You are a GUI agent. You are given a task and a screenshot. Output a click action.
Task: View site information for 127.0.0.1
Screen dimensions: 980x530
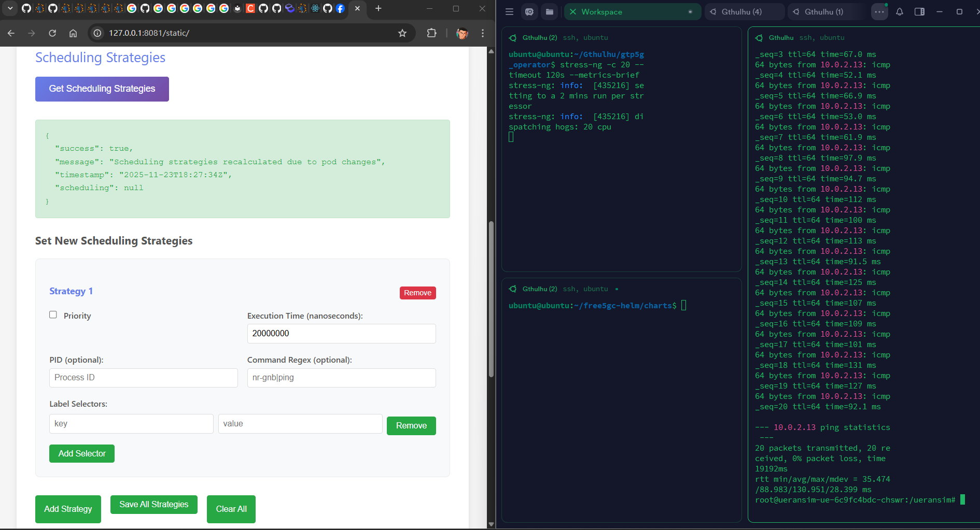click(x=97, y=33)
